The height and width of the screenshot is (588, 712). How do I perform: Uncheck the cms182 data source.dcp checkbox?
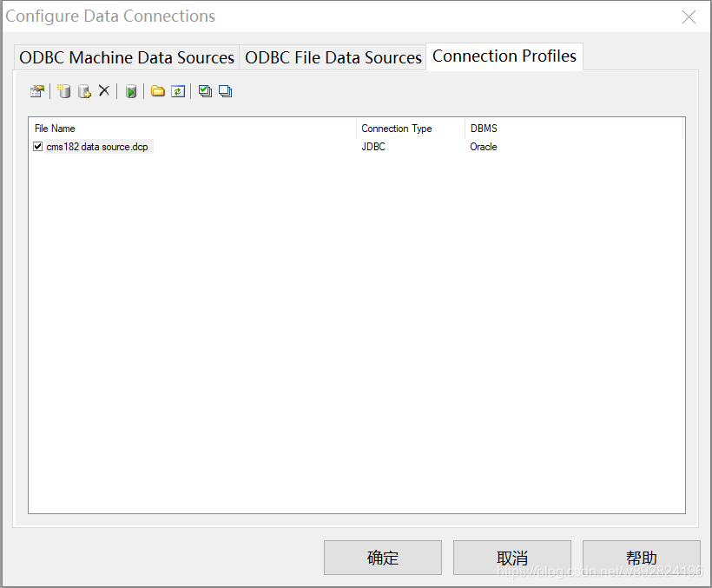37,146
